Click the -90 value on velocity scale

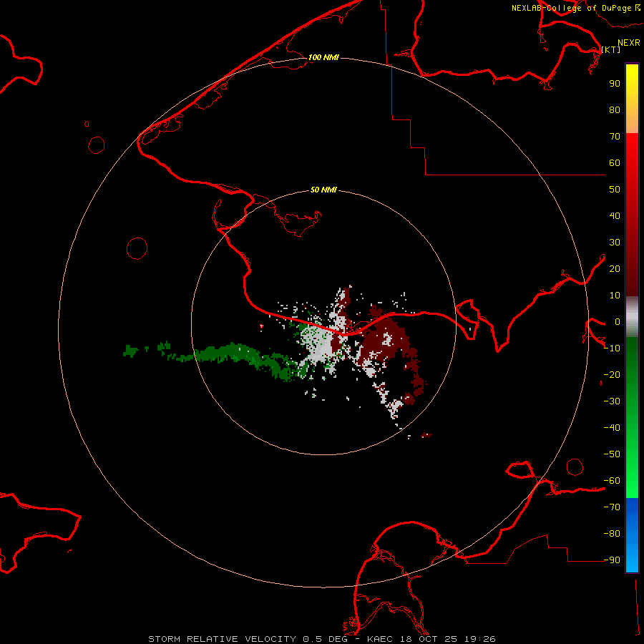click(612, 560)
